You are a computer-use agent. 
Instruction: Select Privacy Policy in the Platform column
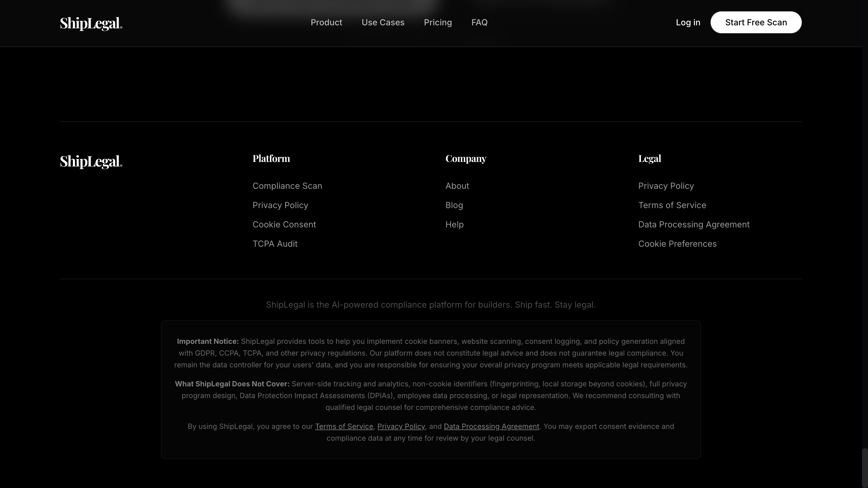click(x=280, y=205)
